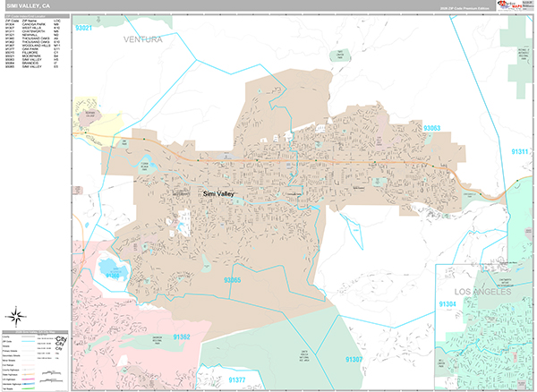The height and width of the screenshot is (392, 537).
Task: Click the 91304 ZIP code label
Action: (447, 304)
